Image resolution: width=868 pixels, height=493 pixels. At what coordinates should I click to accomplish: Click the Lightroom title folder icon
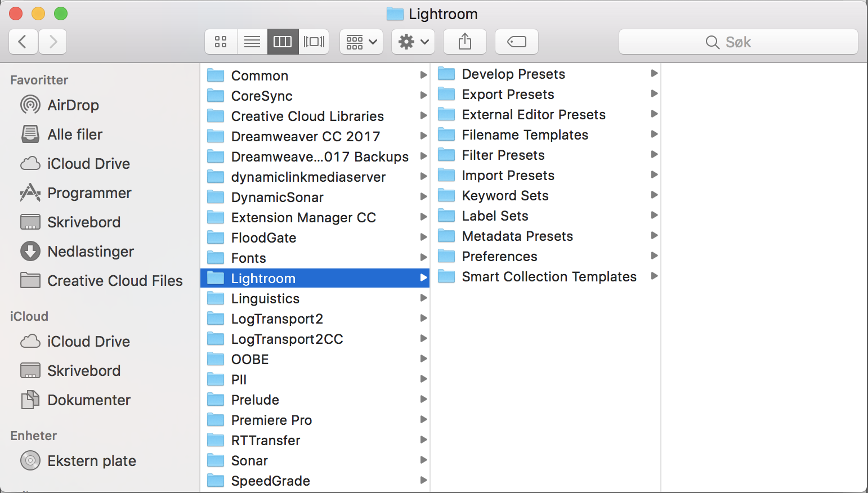(x=395, y=14)
